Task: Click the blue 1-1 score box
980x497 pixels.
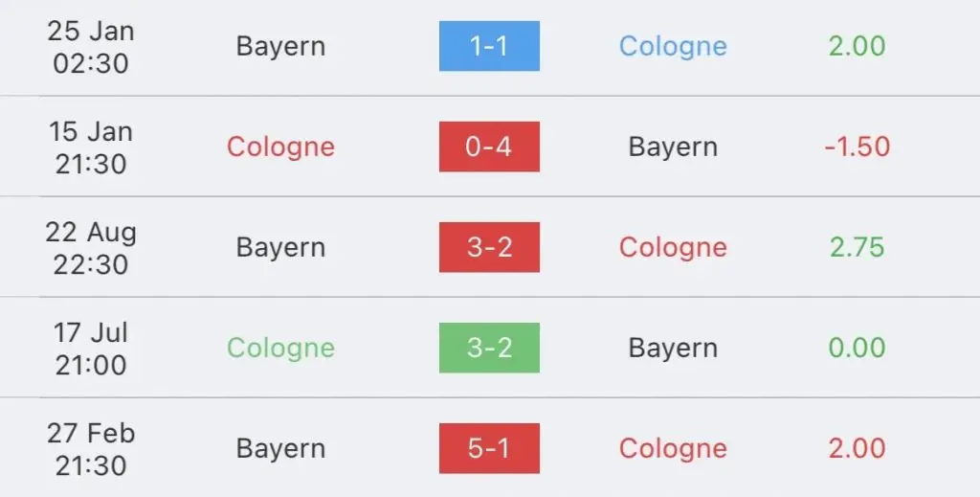Action: [489, 46]
